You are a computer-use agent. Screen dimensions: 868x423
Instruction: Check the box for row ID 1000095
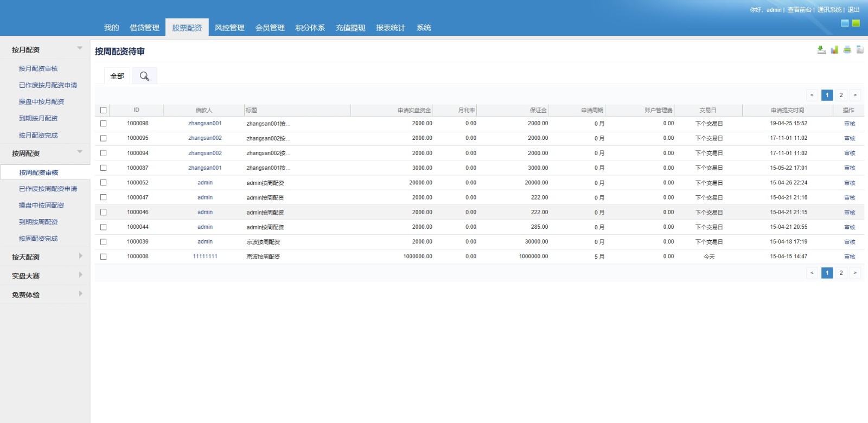coord(103,138)
